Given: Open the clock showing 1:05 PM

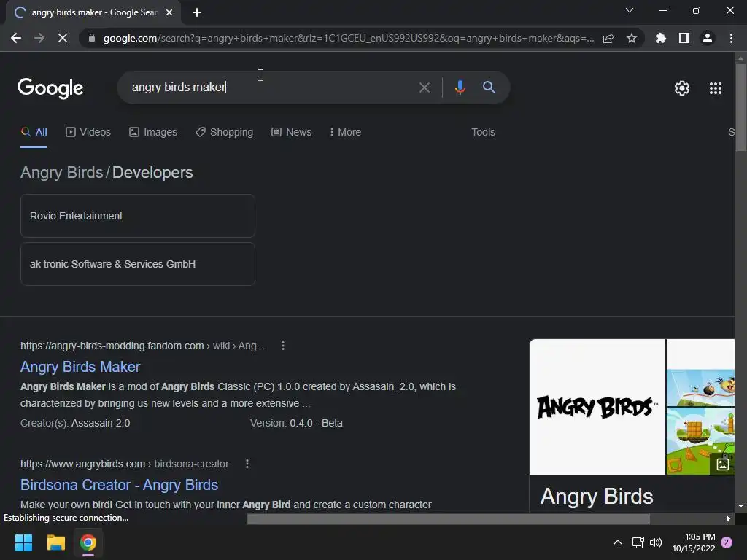Looking at the screenshot, I should (x=694, y=542).
